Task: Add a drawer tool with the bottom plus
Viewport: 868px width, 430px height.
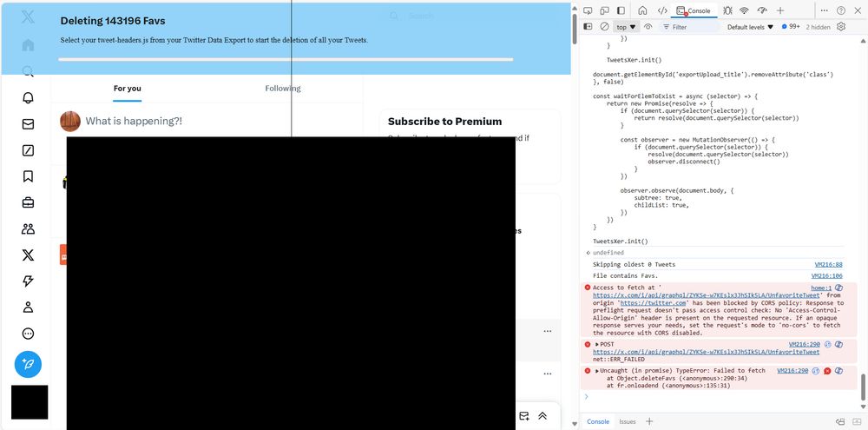Action: tap(649, 421)
